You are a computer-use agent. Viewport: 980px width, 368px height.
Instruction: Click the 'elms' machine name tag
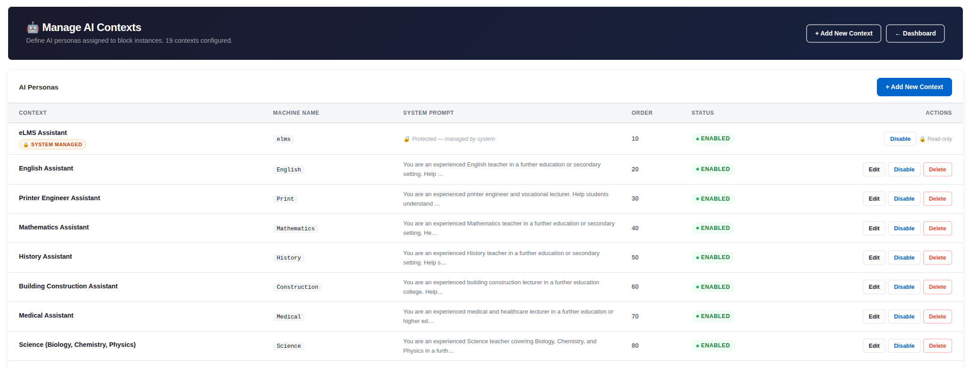coord(283,139)
